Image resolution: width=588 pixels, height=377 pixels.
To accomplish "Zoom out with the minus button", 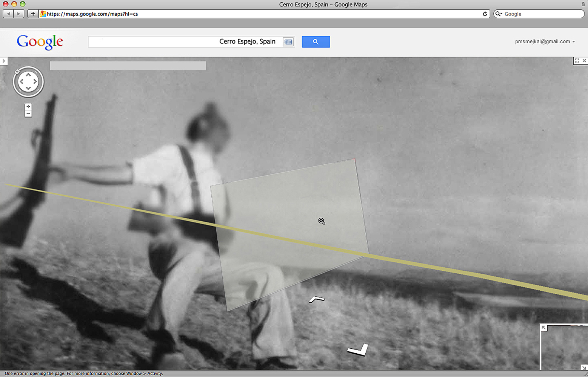I will [28, 113].
